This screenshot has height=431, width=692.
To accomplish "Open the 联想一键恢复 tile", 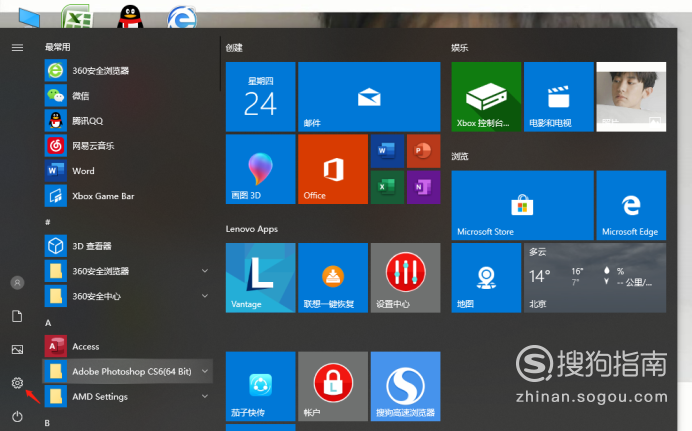I will pyautogui.click(x=333, y=277).
